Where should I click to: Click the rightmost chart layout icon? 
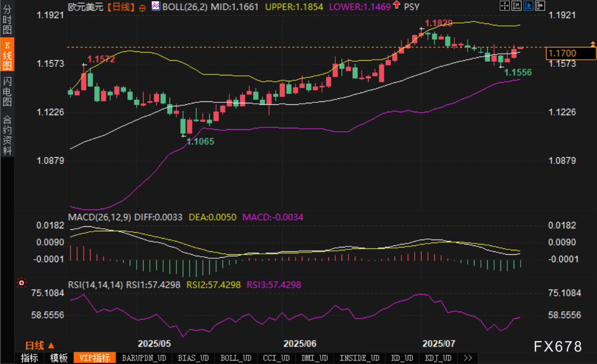pyautogui.click(x=539, y=6)
